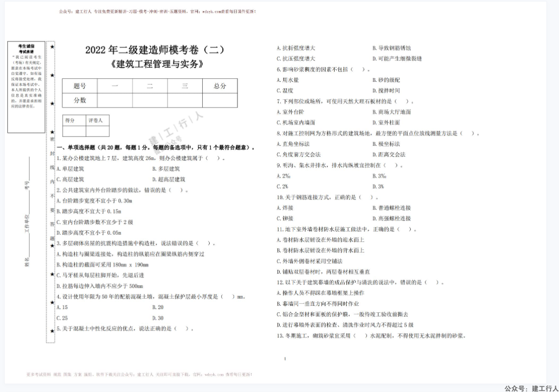Screen dimensions: 559x392
Task: Select option 'A. 焊接'
Action: pyautogui.click(x=285, y=208)
